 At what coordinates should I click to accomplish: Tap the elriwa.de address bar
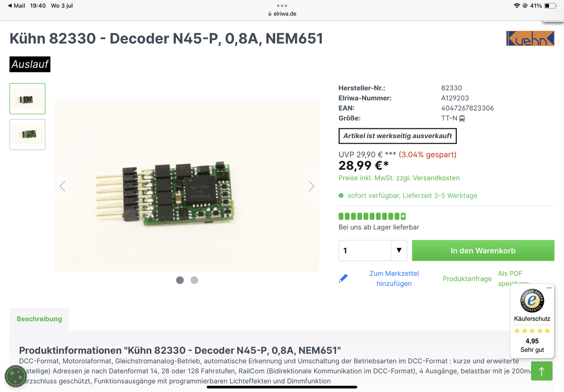click(x=282, y=14)
